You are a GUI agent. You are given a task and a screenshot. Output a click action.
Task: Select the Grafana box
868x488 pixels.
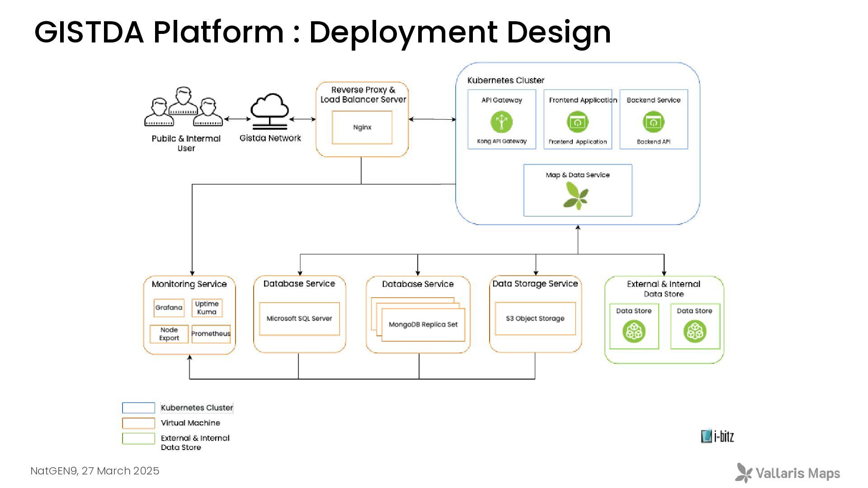tap(169, 308)
